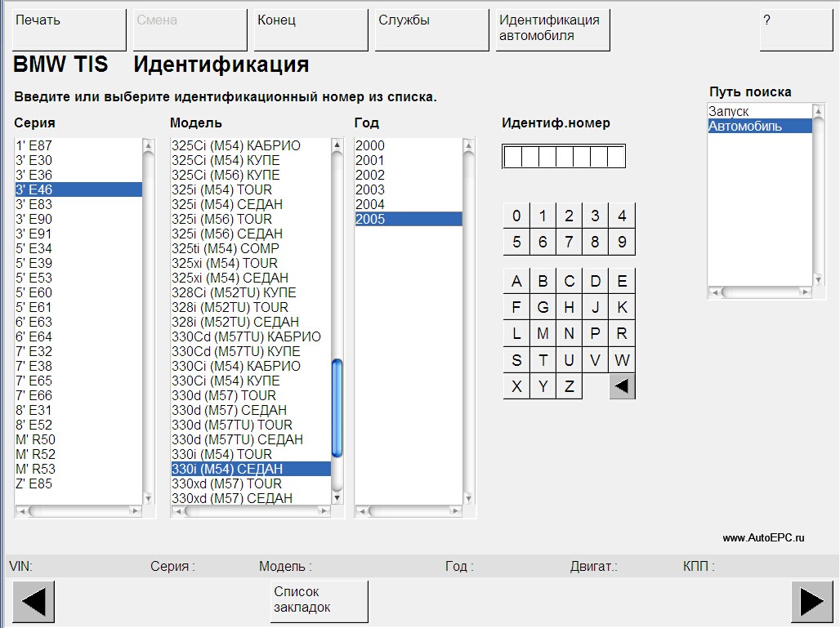
Task: Click keypad letter Z
Action: point(569,386)
